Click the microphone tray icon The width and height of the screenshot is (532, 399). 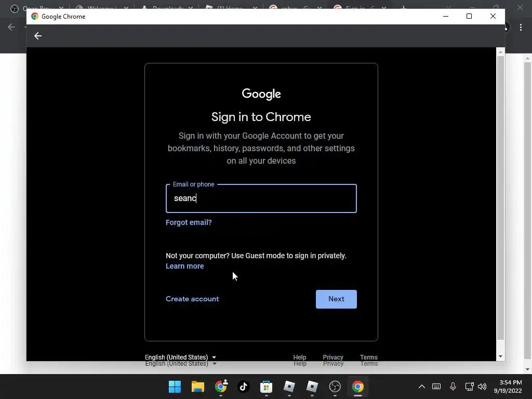click(453, 387)
